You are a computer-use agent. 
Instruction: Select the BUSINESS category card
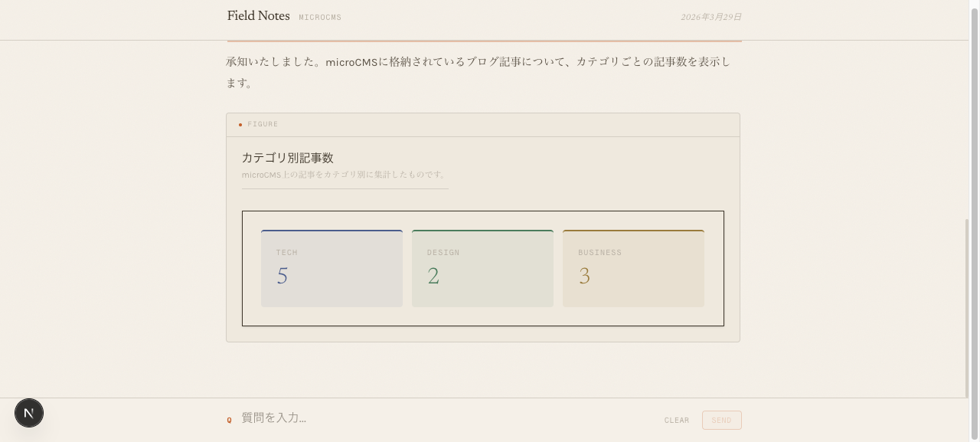click(633, 267)
